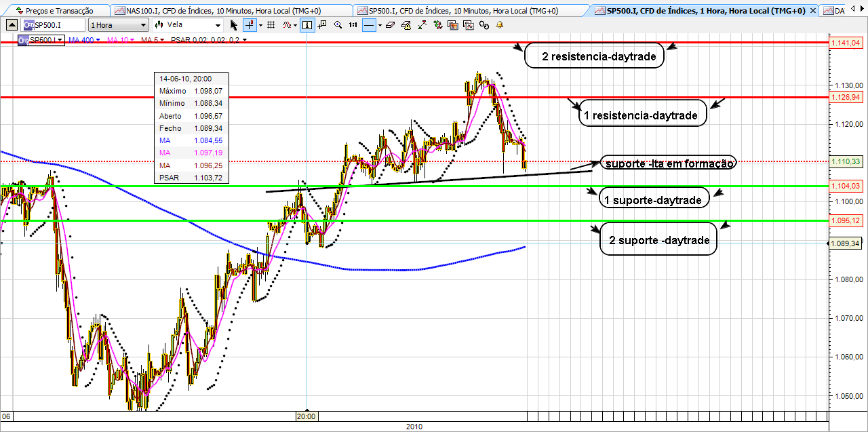The image size is (868, 432).
Task: Open the indicators dropdown arrow
Action: coord(296,25)
